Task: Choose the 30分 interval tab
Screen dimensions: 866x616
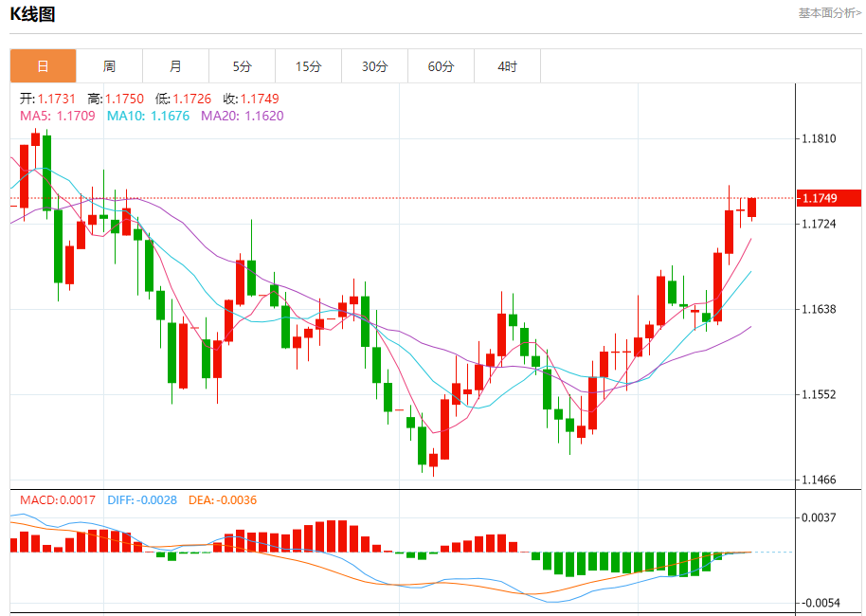Action: pos(374,66)
